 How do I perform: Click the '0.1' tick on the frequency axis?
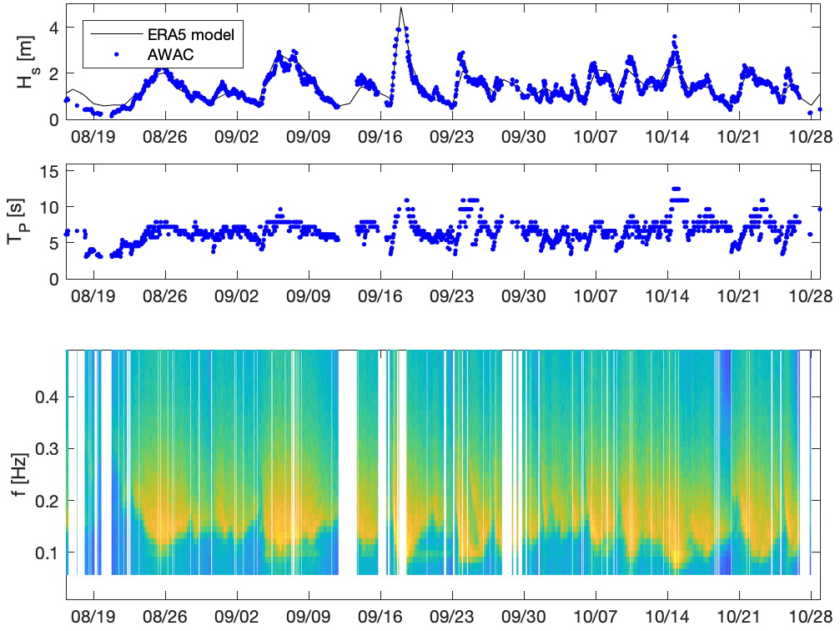(48, 553)
